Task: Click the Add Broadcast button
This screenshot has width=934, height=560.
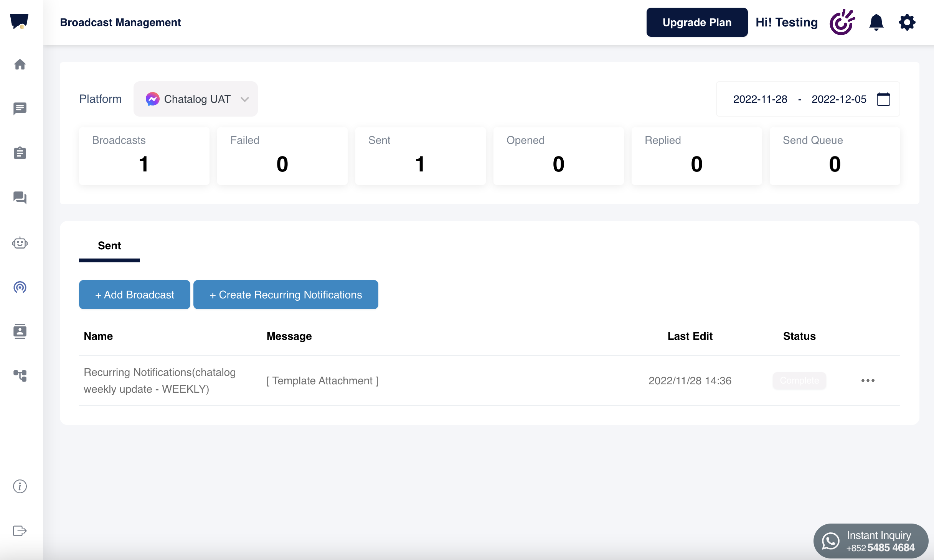Action: (x=135, y=295)
